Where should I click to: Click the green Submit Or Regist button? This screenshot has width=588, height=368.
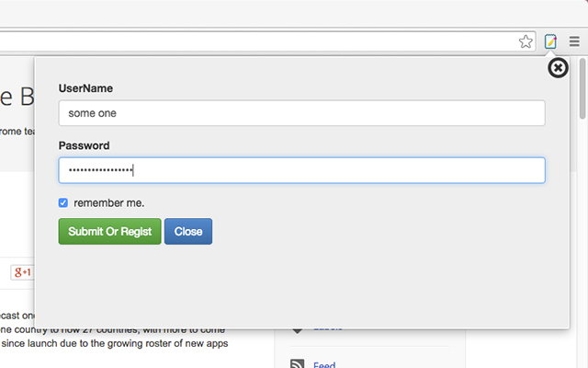coord(110,231)
